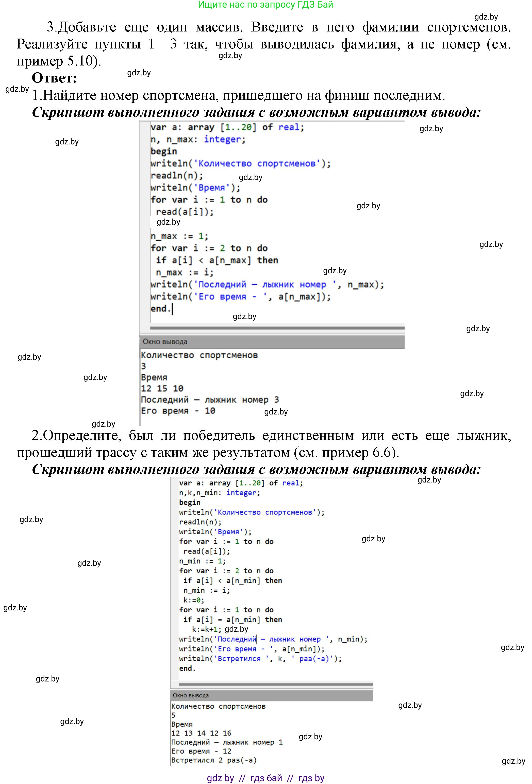Click output line 'Встретился 2 раз(-а)'
The height and width of the screenshot is (784, 532).
coord(214,760)
